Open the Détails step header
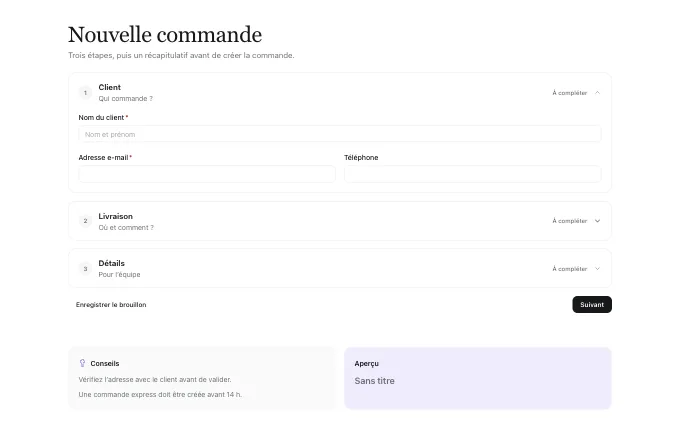Viewport: 680px width, 425px height. pyautogui.click(x=340, y=268)
